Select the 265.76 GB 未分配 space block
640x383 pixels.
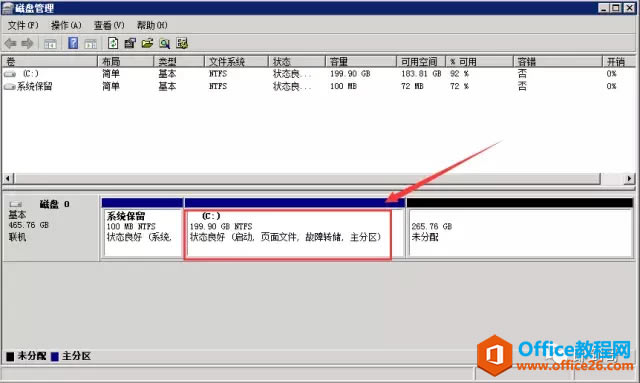click(x=520, y=228)
